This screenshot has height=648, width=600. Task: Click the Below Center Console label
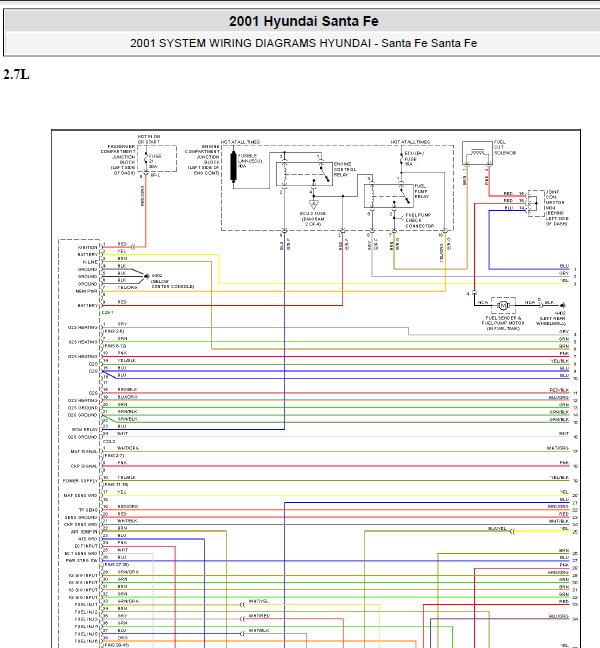coord(173,284)
